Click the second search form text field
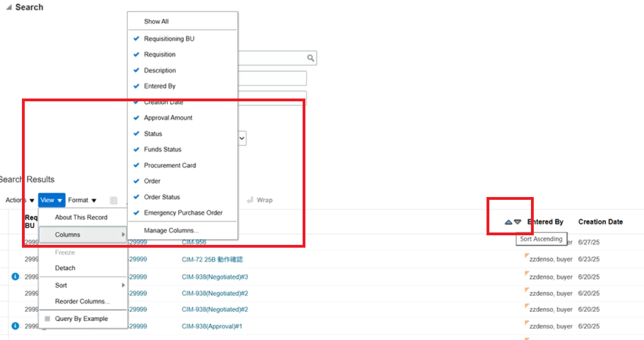Viewport: 644px width, 340px height. [x=272, y=78]
